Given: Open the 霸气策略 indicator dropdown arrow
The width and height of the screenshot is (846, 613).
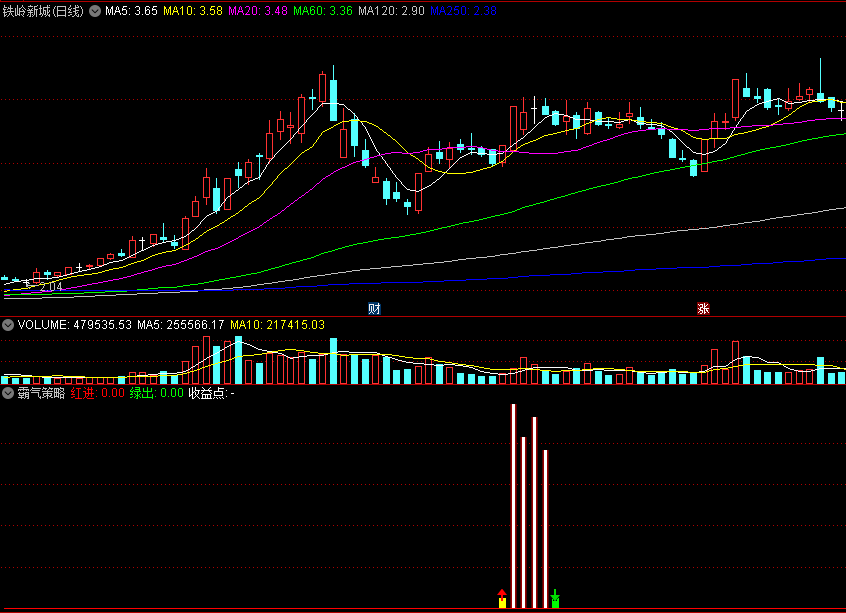Looking at the screenshot, I should point(8,393).
